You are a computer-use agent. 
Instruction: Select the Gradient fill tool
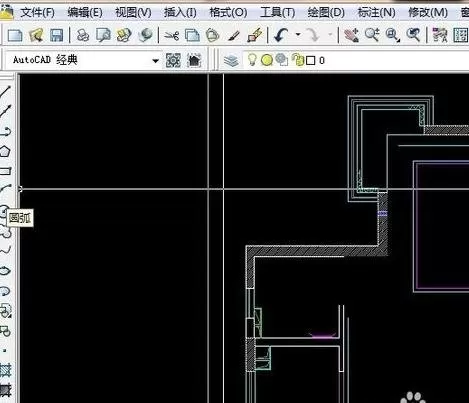pos(6,390)
